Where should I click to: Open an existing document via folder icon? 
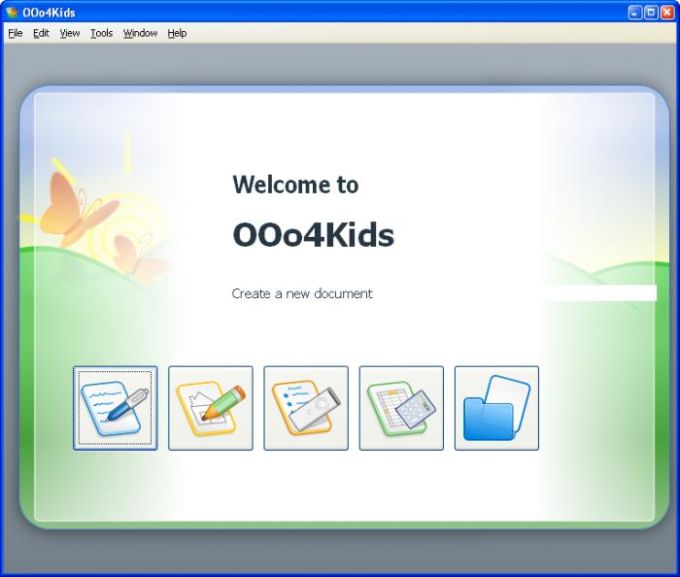pos(497,408)
